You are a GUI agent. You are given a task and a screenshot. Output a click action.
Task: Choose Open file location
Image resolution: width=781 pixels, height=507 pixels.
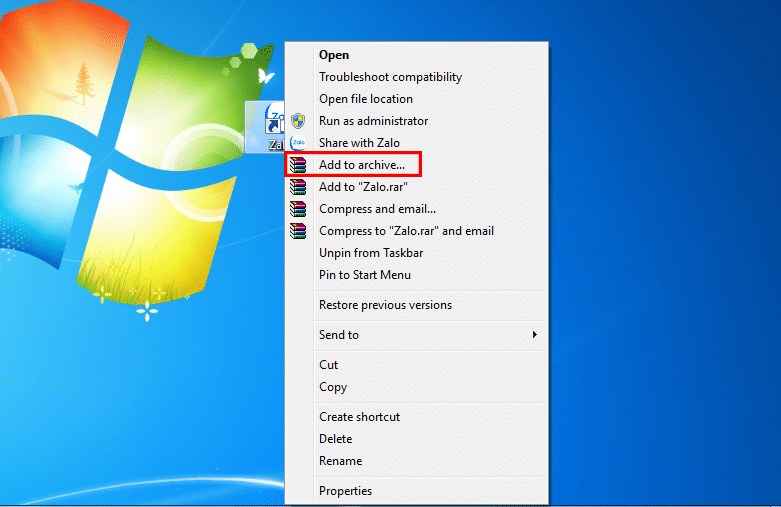[417, 99]
